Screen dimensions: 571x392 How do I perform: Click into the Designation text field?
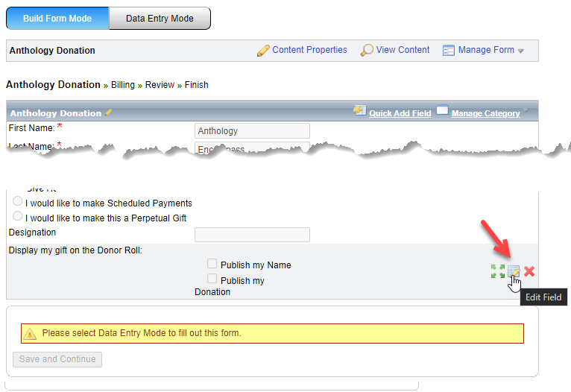252,235
